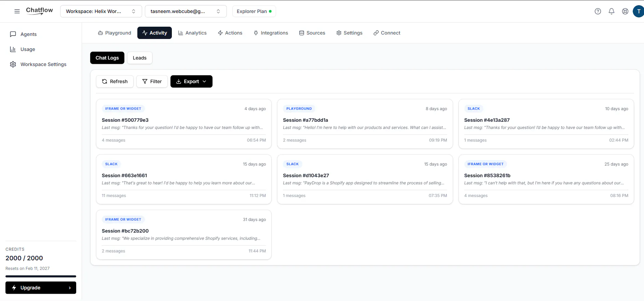Open Session #4e13a287 card
The width and height of the screenshot is (644, 301).
point(546,124)
